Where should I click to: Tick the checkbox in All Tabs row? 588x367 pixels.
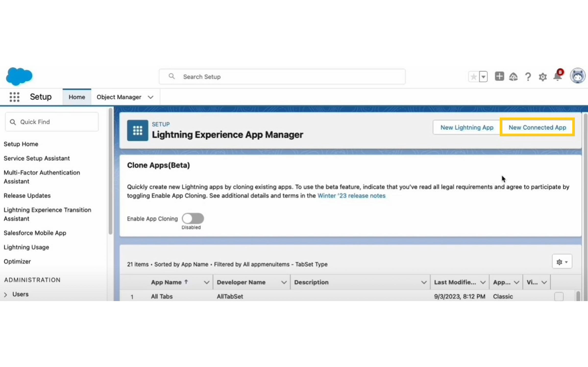(559, 296)
